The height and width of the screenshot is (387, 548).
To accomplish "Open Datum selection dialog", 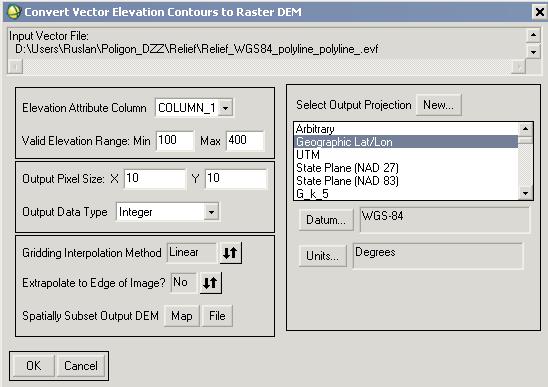I will click(326, 220).
